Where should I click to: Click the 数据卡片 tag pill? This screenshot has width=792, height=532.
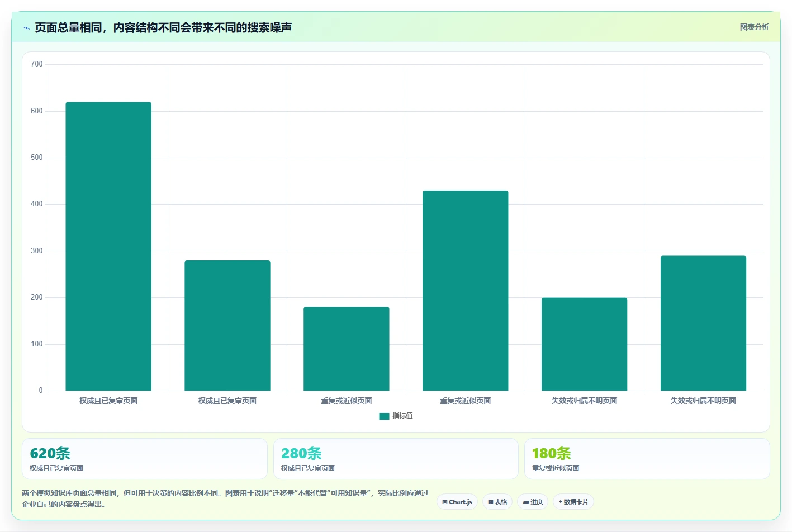click(x=573, y=502)
